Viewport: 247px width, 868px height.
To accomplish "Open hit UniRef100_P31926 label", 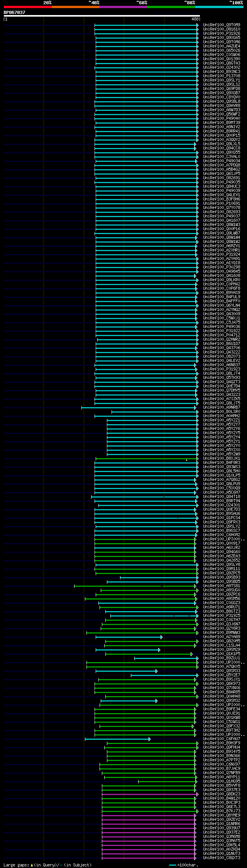I will (x=222, y=34).
